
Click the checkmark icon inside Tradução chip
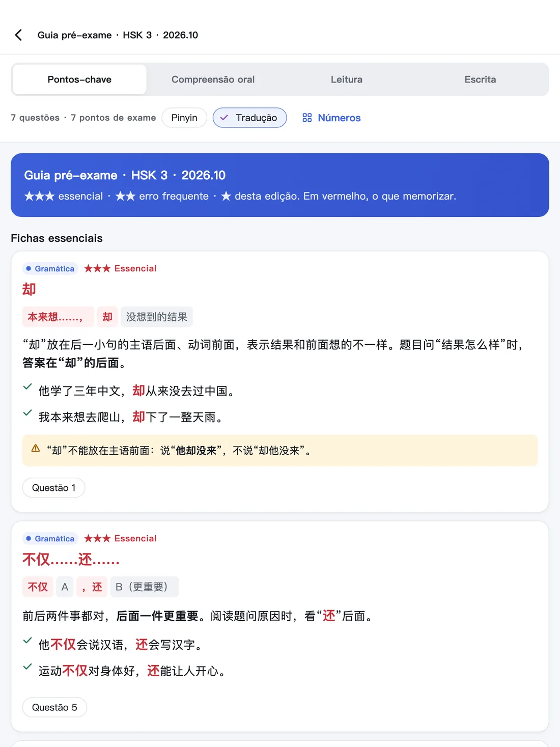(x=224, y=118)
